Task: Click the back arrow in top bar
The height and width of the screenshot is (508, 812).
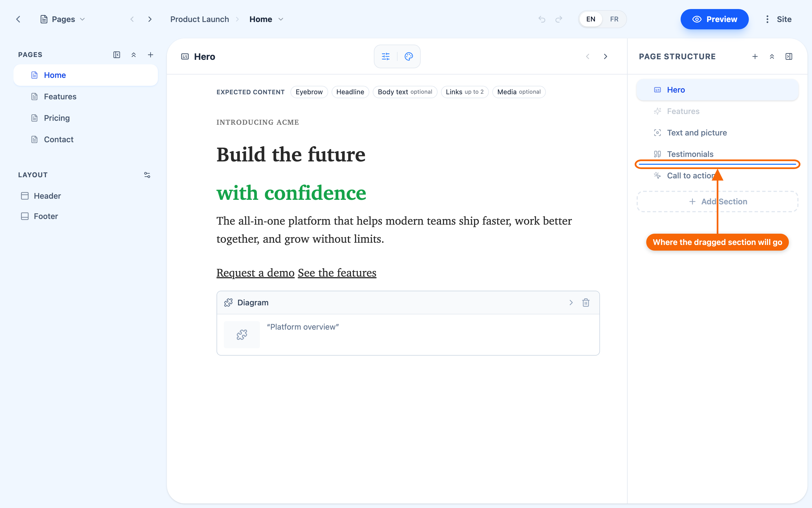Action: click(x=18, y=19)
